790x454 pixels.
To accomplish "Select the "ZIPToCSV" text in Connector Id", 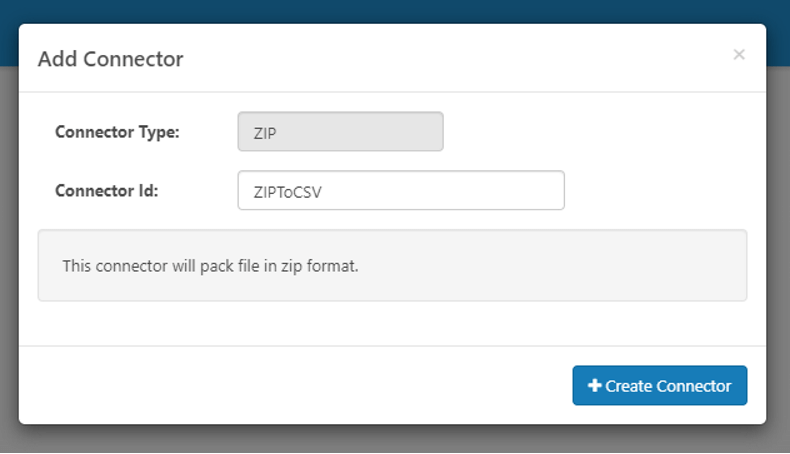I will click(287, 191).
